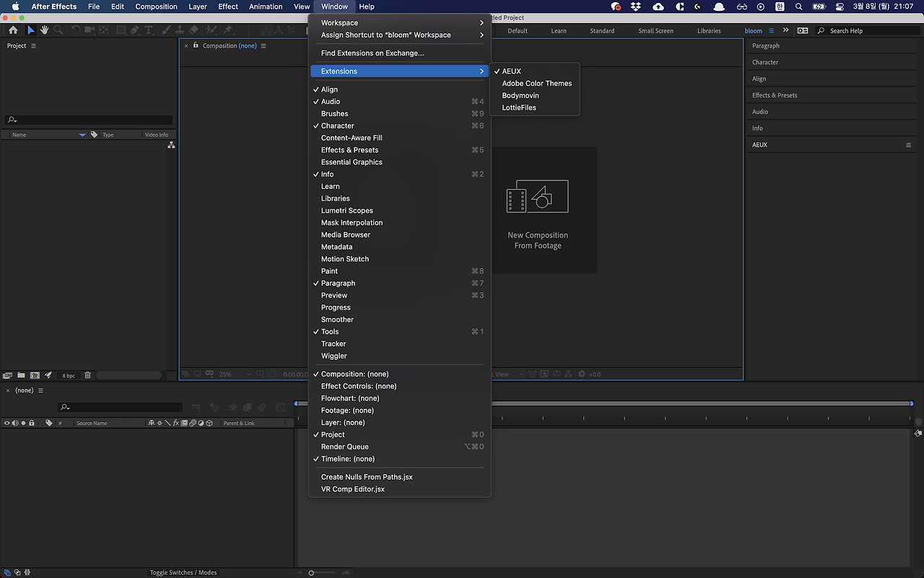Image resolution: width=924 pixels, height=578 pixels.
Task: Click the Search Help field
Action: 866,31
